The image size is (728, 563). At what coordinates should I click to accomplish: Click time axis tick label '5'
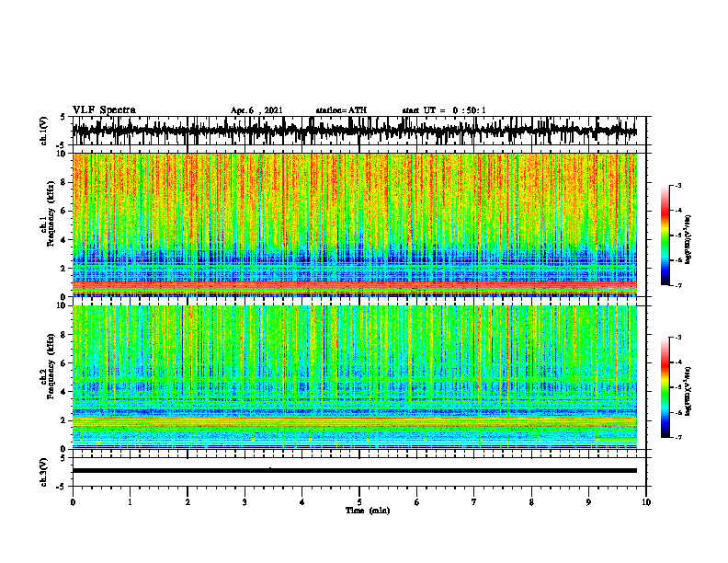[x=359, y=502]
